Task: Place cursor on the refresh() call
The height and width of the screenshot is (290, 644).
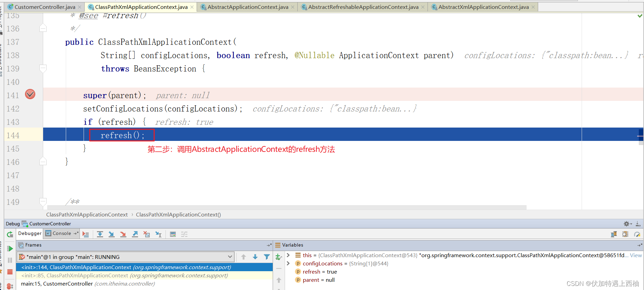Action: click(x=122, y=135)
